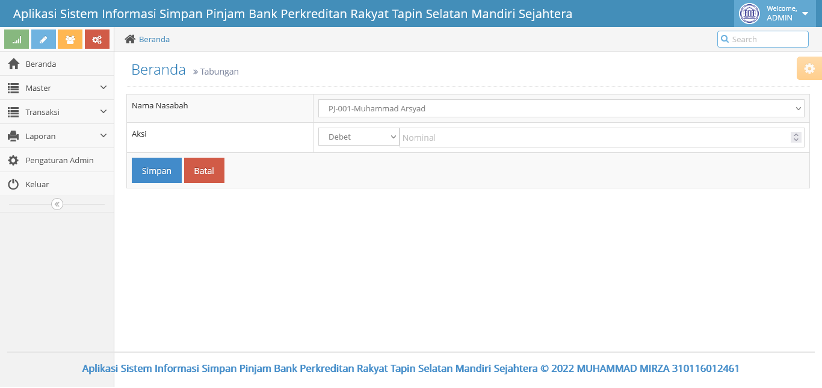This screenshot has width=822, height=388.
Task: Go to Beranda in sidebar
Action: (57, 64)
